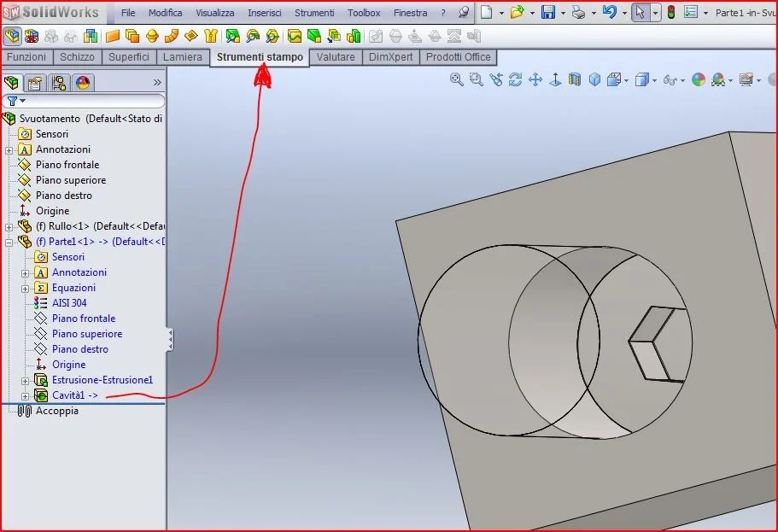The image size is (778, 532).
Task: Click the Parting Line Analysis icon
Action: click(272, 36)
